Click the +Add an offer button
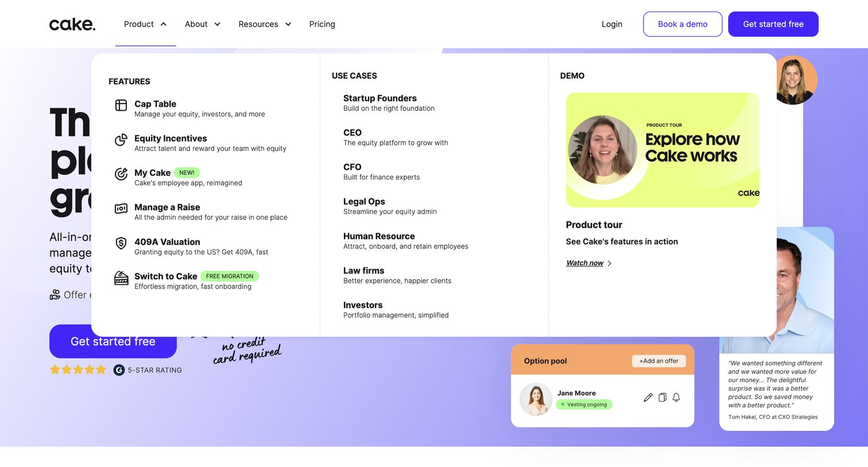868x467 pixels. (659, 361)
